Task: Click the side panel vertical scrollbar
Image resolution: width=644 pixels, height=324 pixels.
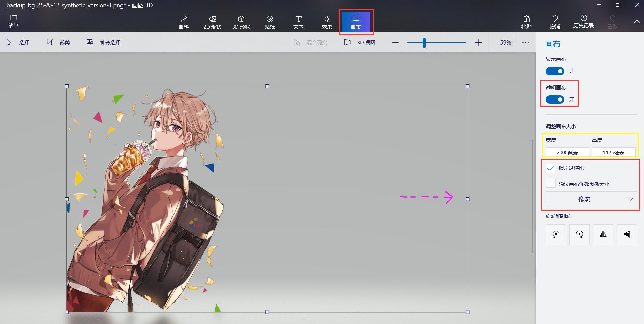Action: [x=533, y=196]
